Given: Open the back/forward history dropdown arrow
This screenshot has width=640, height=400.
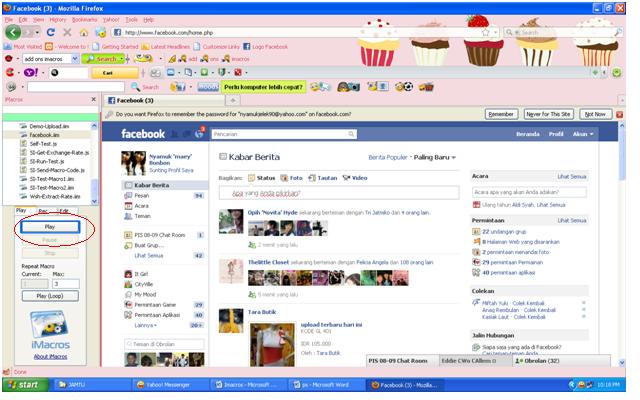Looking at the screenshot, I should pyautogui.click(x=37, y=32).
